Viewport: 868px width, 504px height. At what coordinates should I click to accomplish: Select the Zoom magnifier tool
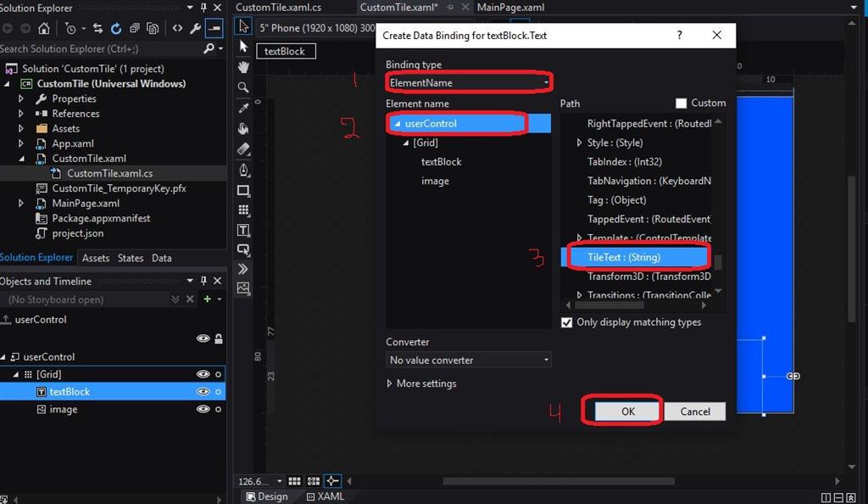click(x=243, y=87)
